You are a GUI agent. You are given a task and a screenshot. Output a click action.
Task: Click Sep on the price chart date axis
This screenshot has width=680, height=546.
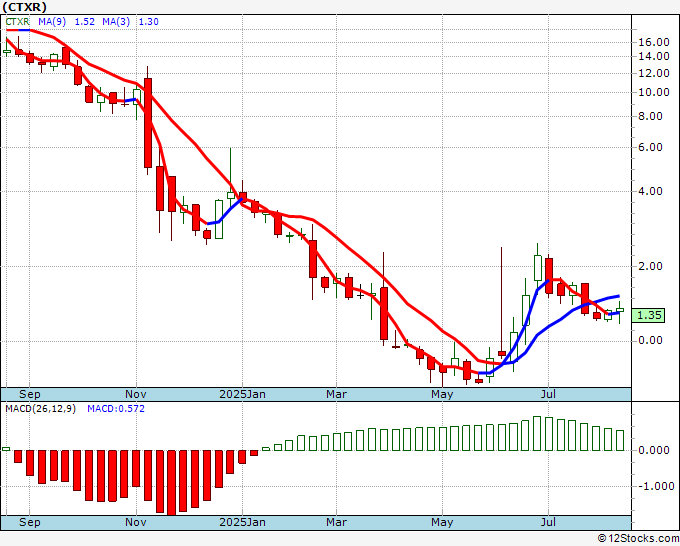pos(29,394)
